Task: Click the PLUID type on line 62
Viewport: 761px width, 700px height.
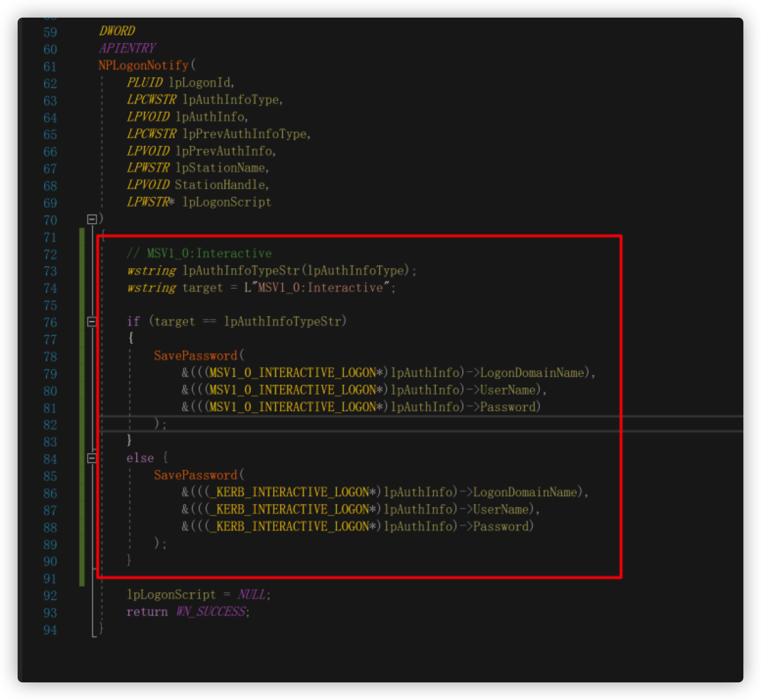Action: (144, 82)
